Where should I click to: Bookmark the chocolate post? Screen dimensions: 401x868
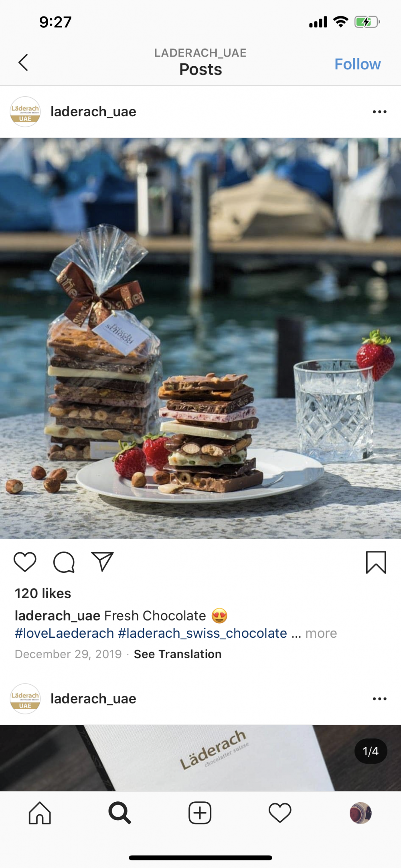[376, 562]
